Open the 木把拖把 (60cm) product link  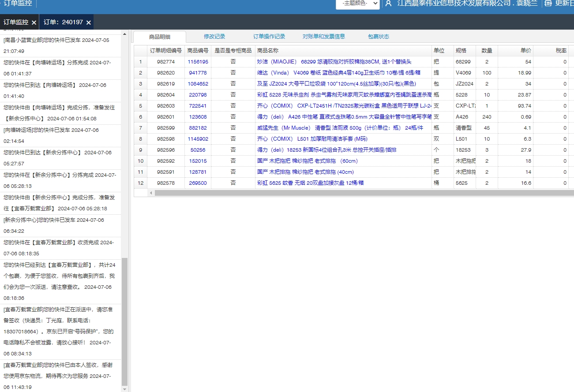pos(307,161)
